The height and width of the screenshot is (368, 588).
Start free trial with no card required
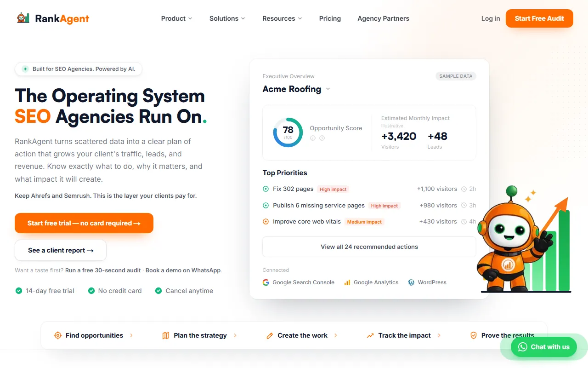click(84, 223)
